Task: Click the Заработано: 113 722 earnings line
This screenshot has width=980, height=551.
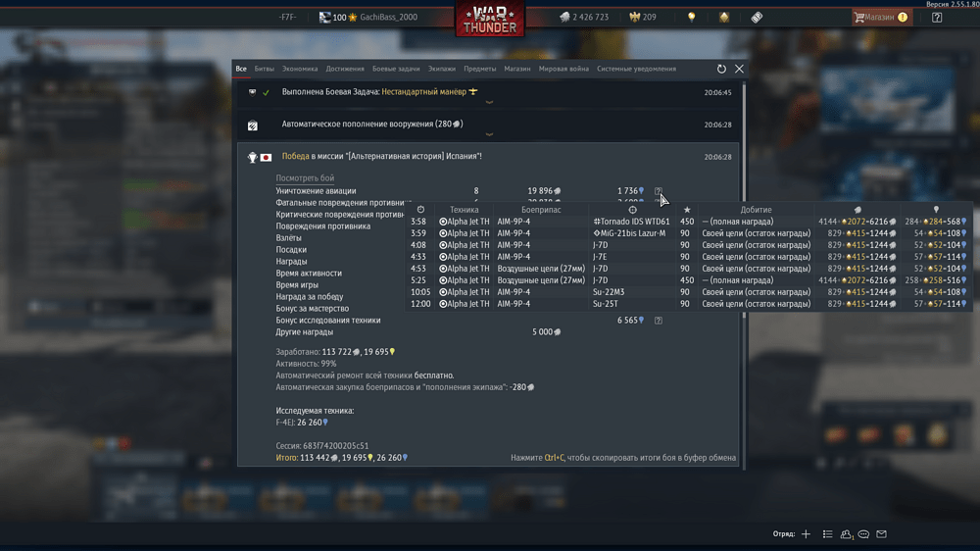Action: point(335,352)
